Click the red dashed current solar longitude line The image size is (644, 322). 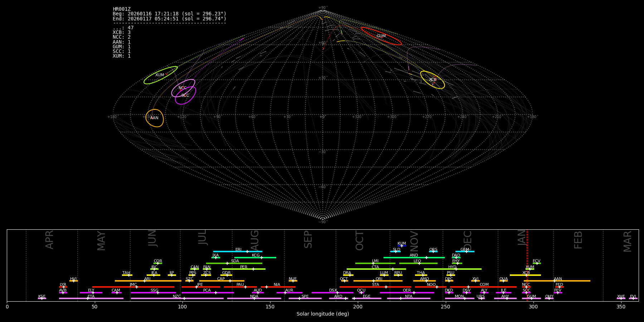(x=527, y=265)
